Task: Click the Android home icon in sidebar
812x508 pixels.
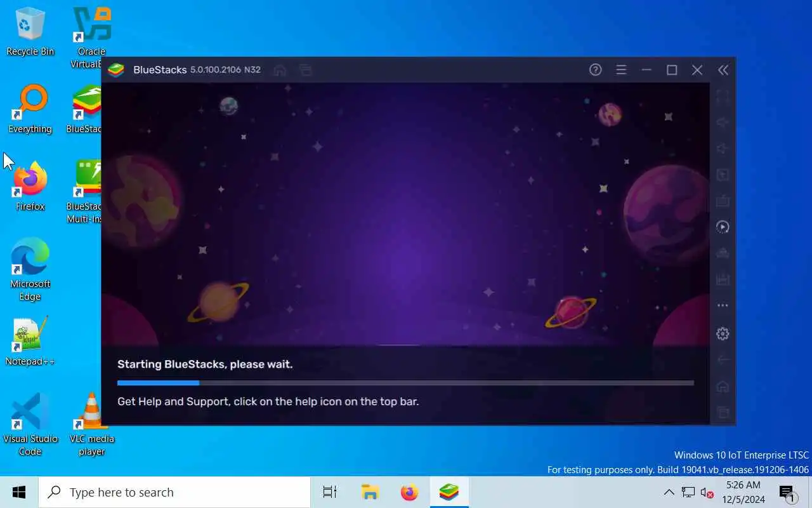Action: click(x=723, y=386)
